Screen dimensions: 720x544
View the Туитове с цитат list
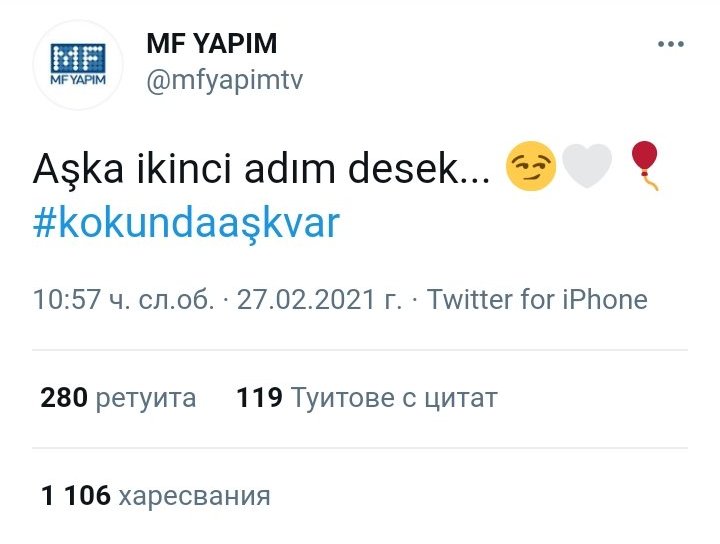[394, 399]
